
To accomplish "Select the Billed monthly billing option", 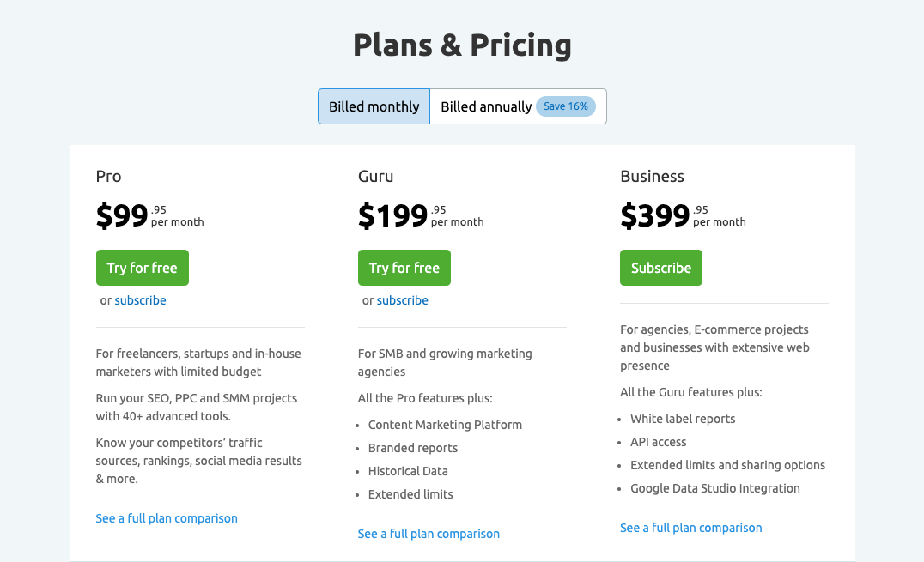I will click(374, 106).
